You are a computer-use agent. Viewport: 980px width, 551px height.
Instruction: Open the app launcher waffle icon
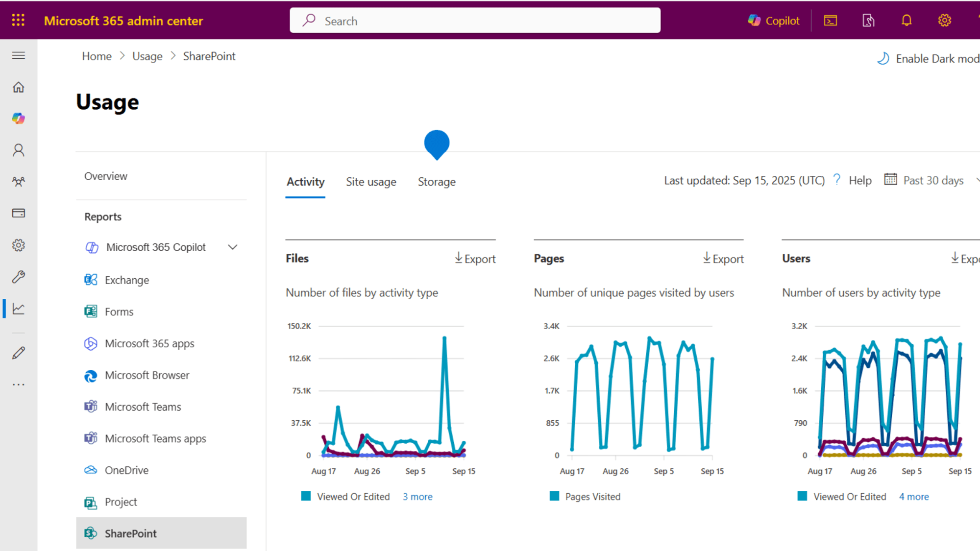[x=18, y=20]
